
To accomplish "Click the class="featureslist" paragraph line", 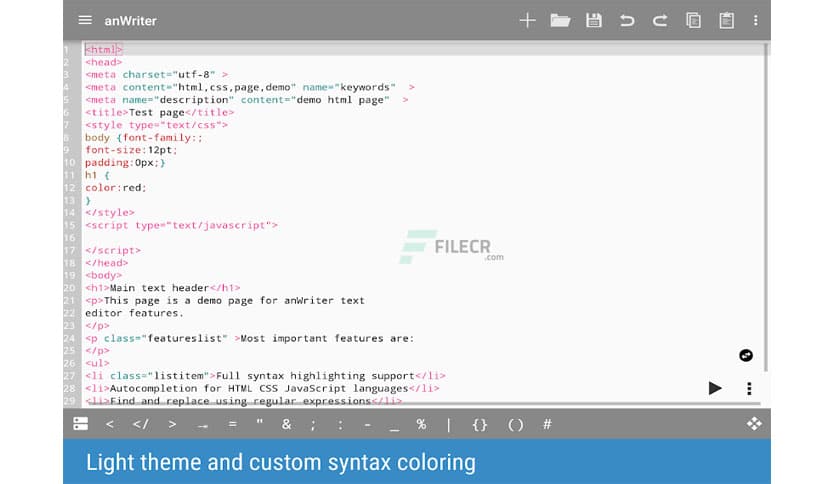I will tap(250, 338).
